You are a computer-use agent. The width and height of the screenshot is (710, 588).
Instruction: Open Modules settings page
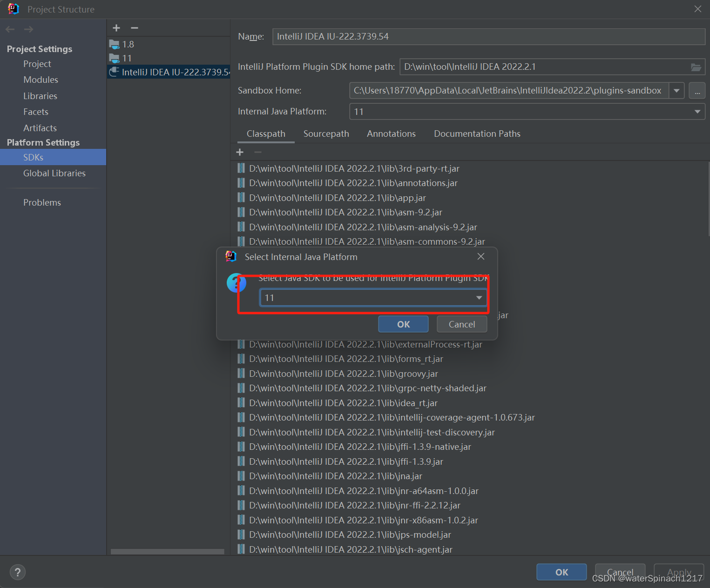pos(41,80)
